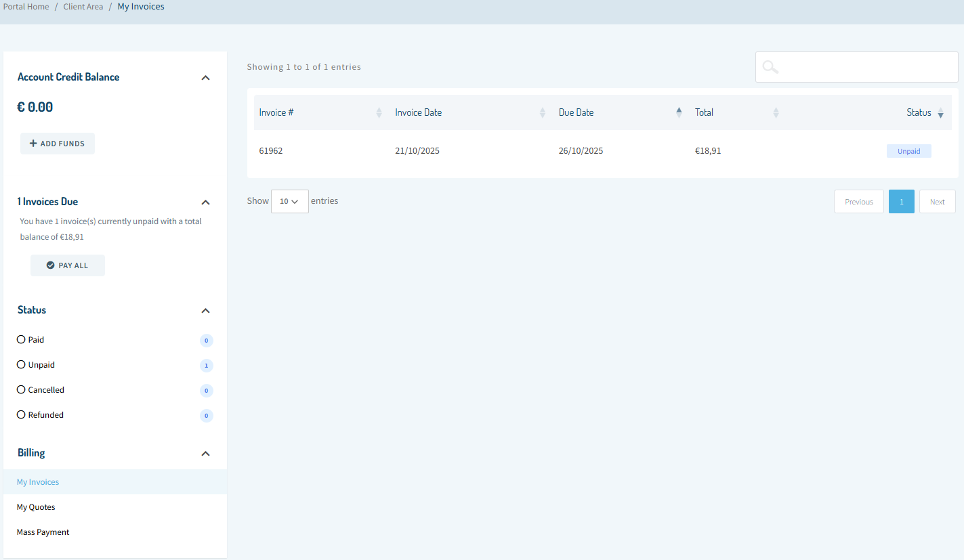The width and height of the screenshot is (964, 560).
Task: Go to Portal Home breadcrumb
Action: [x=26, y=7]
